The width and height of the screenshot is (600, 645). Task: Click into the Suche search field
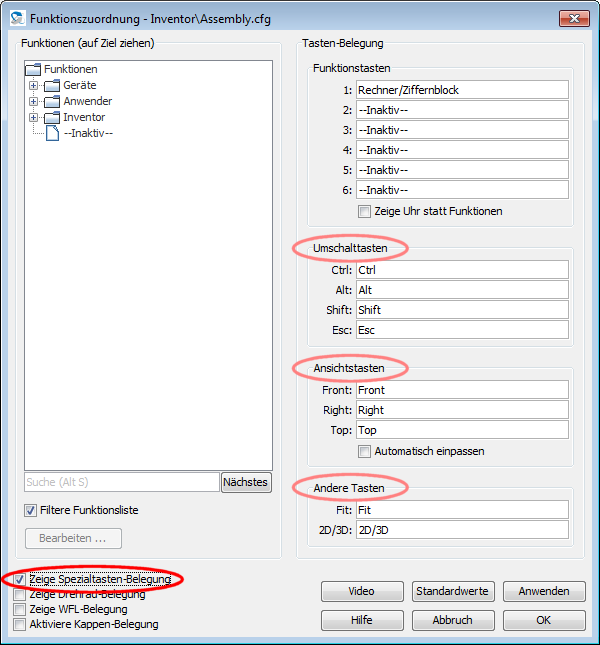[120, 483]
